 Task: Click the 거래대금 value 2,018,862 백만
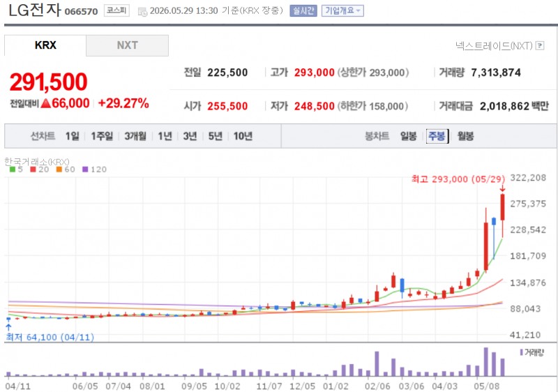514,106
